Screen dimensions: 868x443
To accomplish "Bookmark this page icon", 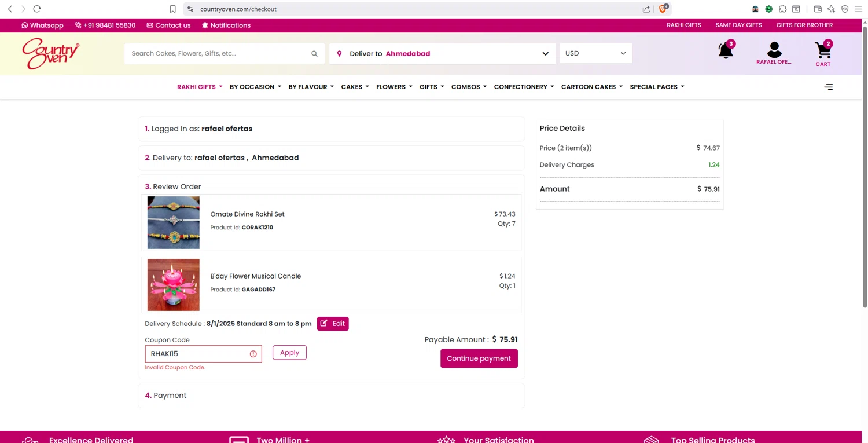I will pyautogui.click(x=172, y=9).
